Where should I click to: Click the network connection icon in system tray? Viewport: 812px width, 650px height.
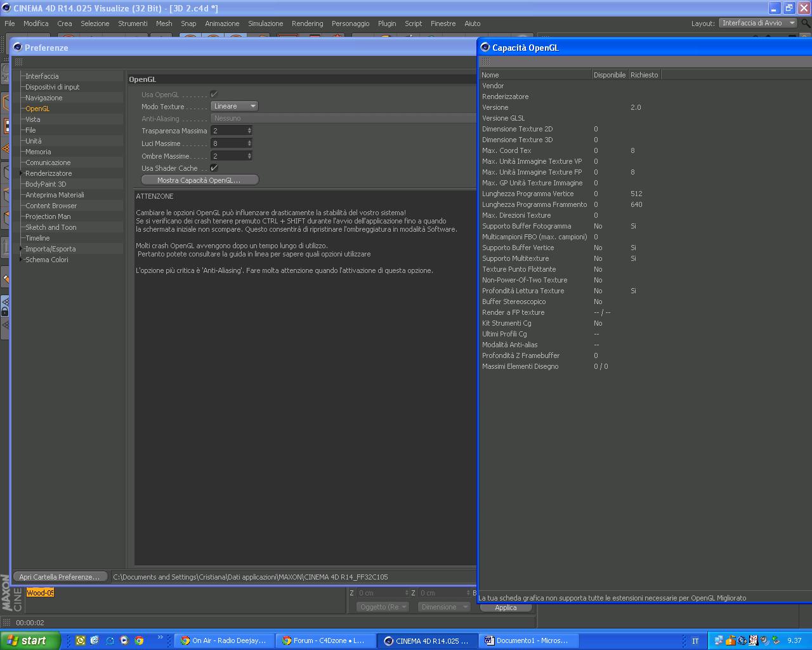pyautogui.click(x=718, y=640)
